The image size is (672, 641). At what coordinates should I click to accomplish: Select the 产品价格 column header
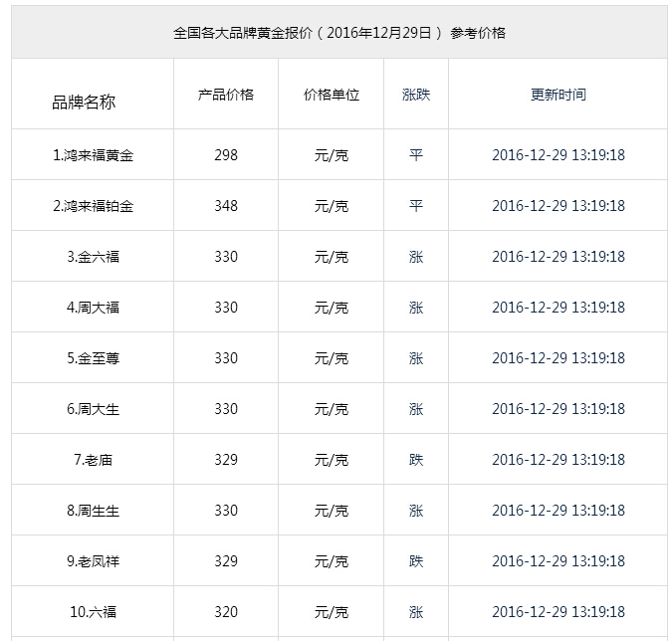pyautogui.click(x=226, y=95)
